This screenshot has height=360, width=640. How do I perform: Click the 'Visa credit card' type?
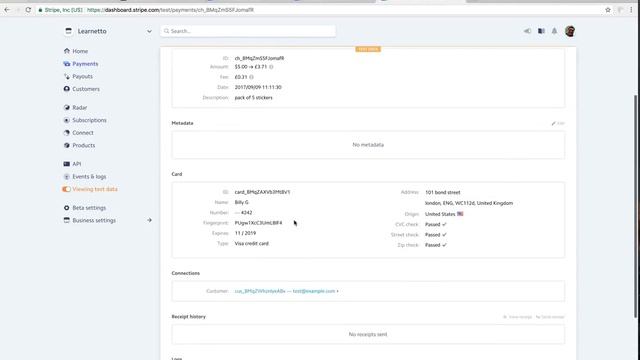pos(251,244)
